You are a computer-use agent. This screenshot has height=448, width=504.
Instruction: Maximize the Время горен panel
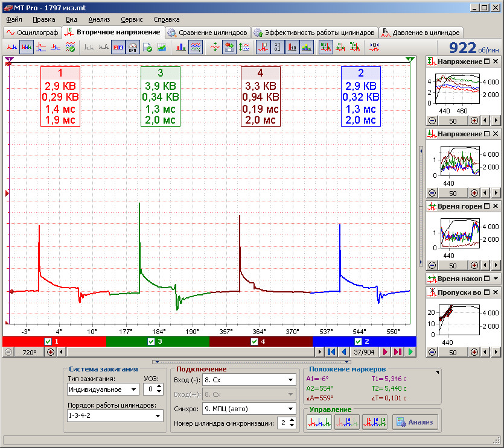point(487,206)
